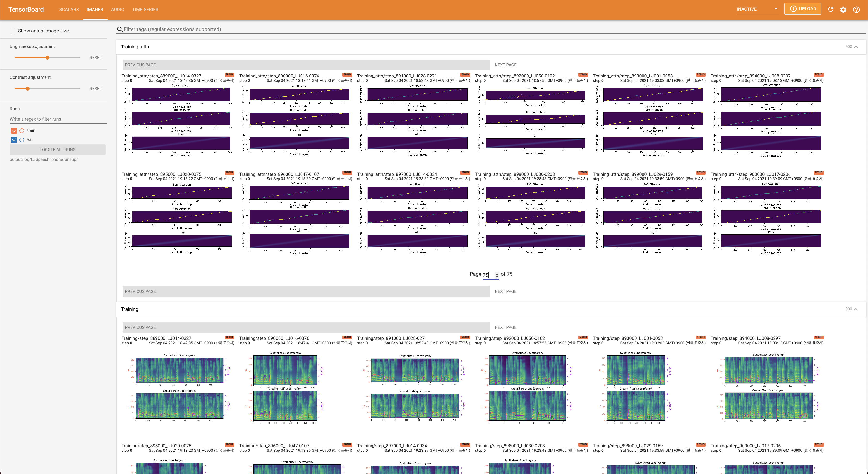Viewport: 868px width, 474px height.
Task: Click the orange train badge on step_889000_LJ014-0327
Action: pos(229,75)
